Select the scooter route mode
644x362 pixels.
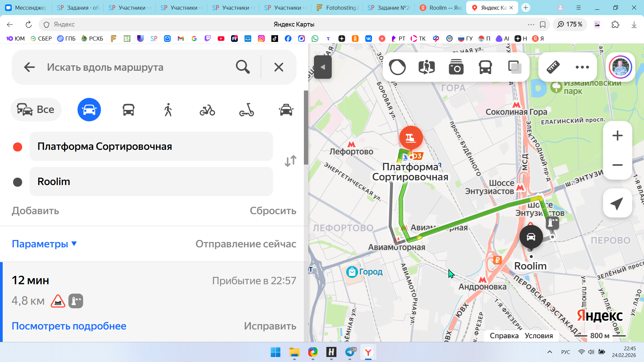[x=247, y=110]
